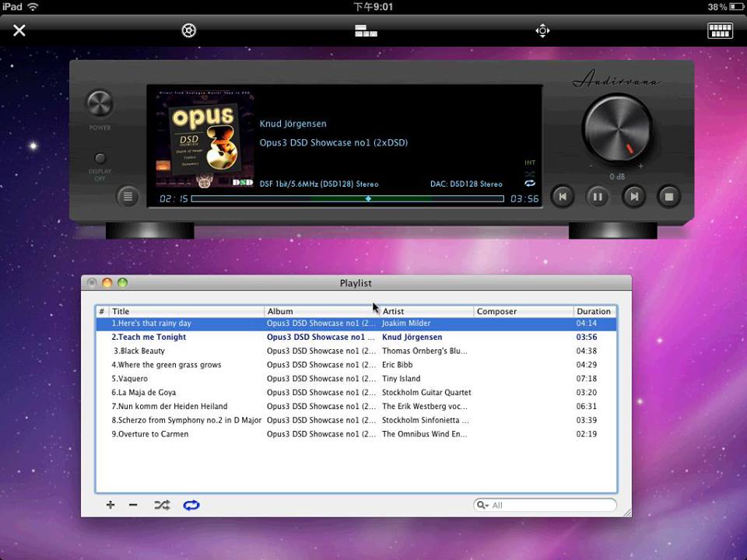This screenshot has height=560, width=747.
Task: Click artist Eric Bibb in playlist
Action: 398,365
